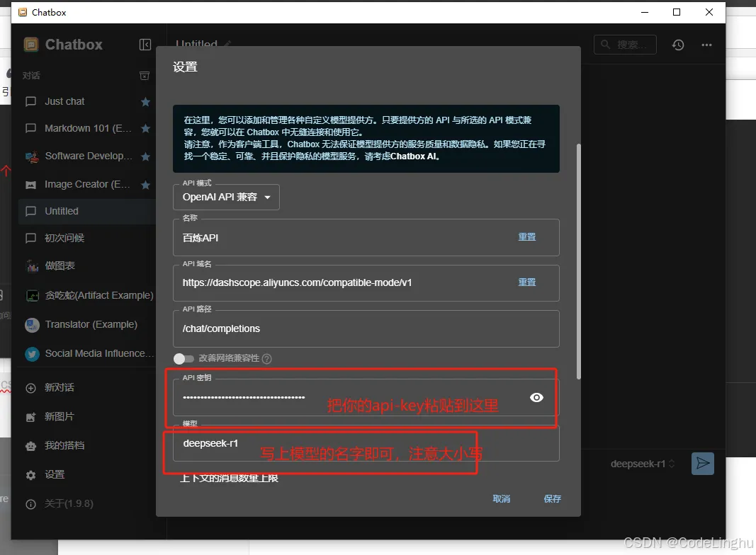This screenshot has height=555, width=756.
Task: Click the help icon beside 改善网络兼容性
Action: (x=266, y=358)
